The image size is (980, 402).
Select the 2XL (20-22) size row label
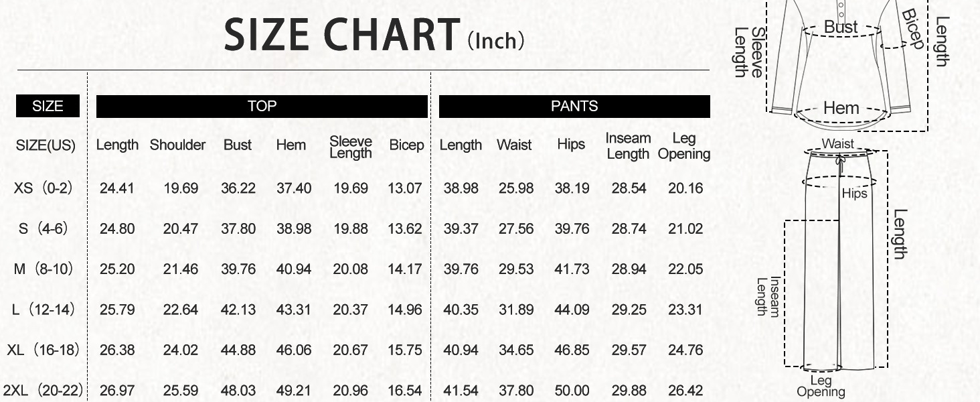tap(43, 390)
